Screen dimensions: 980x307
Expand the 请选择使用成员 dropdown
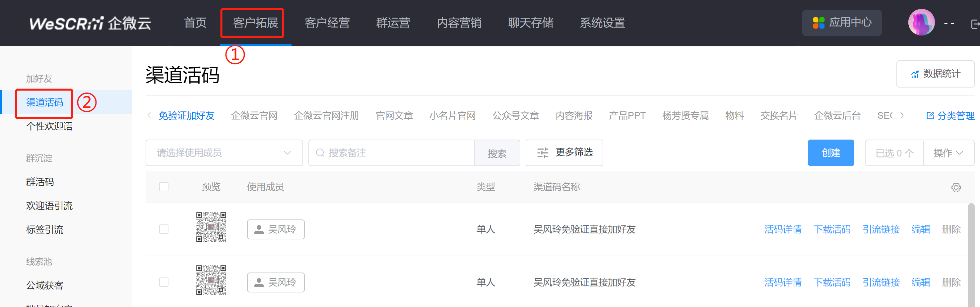click(224, 153)
